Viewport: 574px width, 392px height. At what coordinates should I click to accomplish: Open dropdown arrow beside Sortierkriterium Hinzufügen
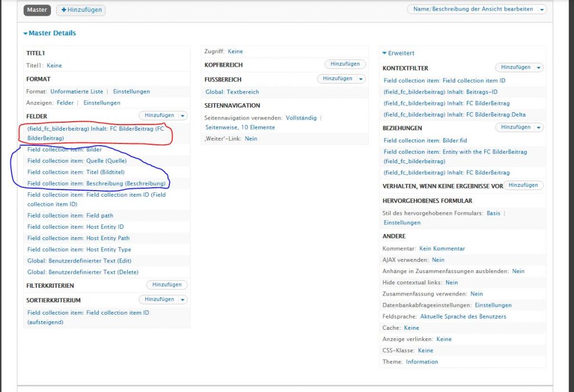183,300
